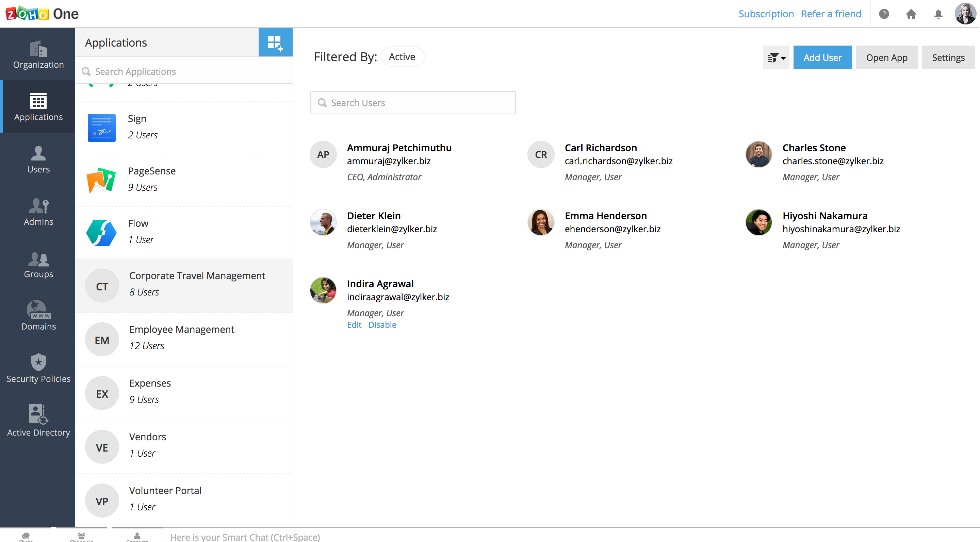Open the Subscription page
This screenshot has width=980, height=542.
(766, 14)
